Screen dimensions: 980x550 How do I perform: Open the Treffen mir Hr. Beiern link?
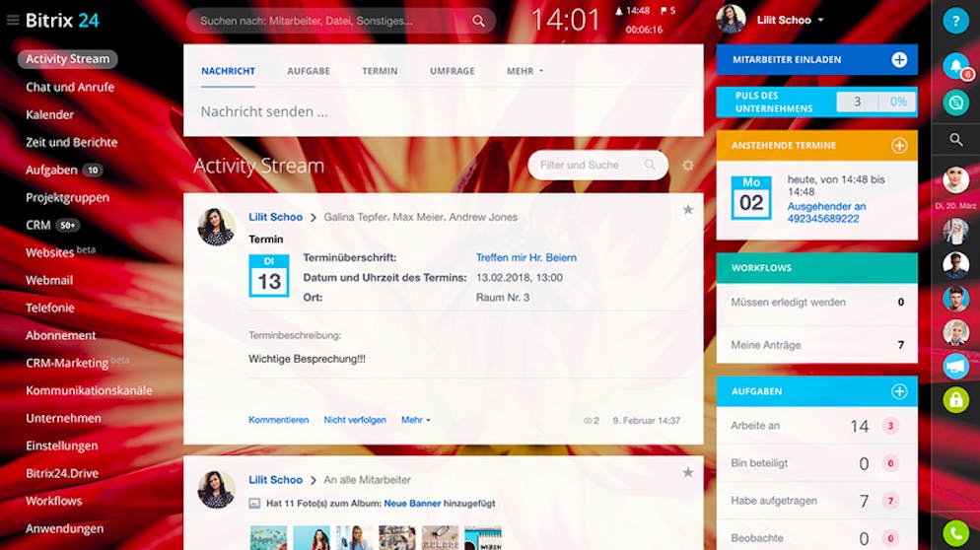tap(525, 258)
